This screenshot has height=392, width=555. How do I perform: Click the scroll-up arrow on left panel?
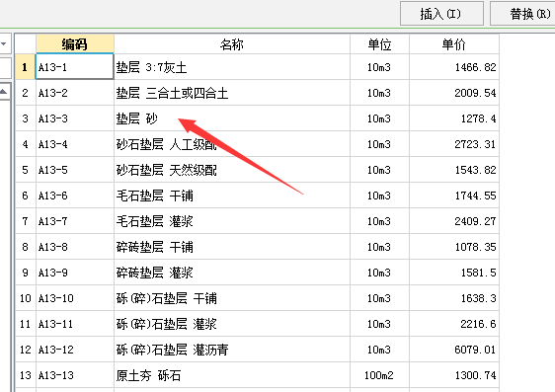pyautogui.click(x=4, y=92)
